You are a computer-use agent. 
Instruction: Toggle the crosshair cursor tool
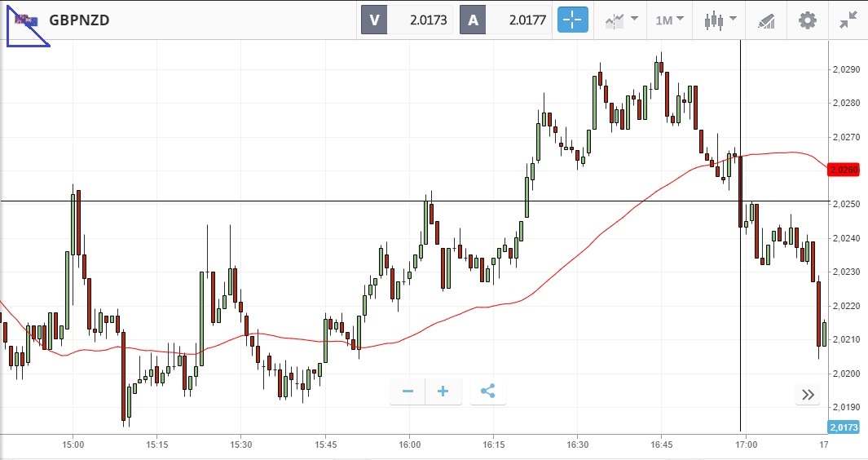click(573, 20)
